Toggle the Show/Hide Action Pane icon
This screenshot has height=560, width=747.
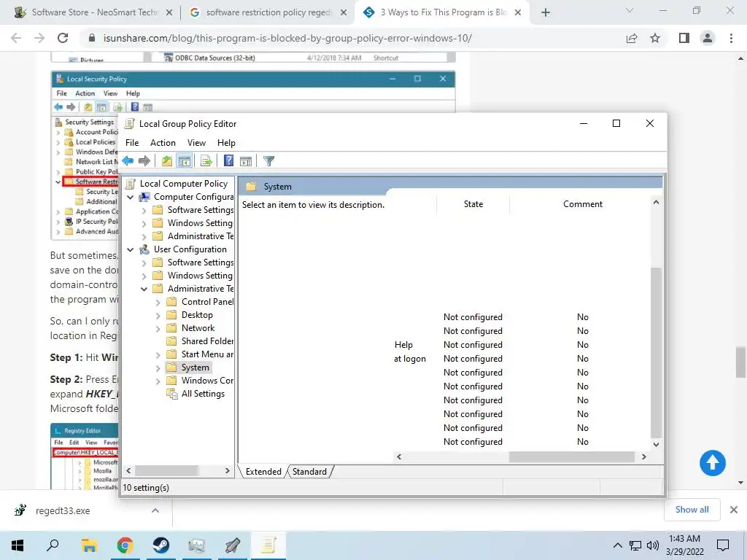coord(246,161)
